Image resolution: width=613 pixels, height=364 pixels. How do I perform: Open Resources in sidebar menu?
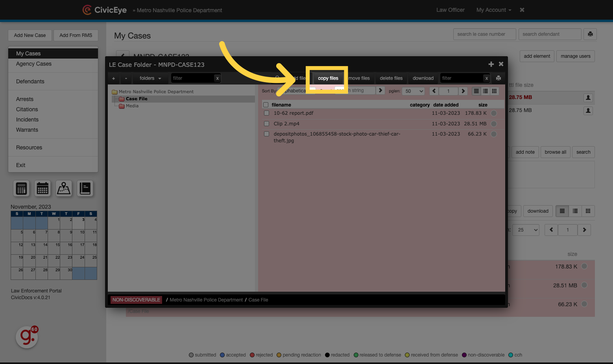[x=29, y=147]
